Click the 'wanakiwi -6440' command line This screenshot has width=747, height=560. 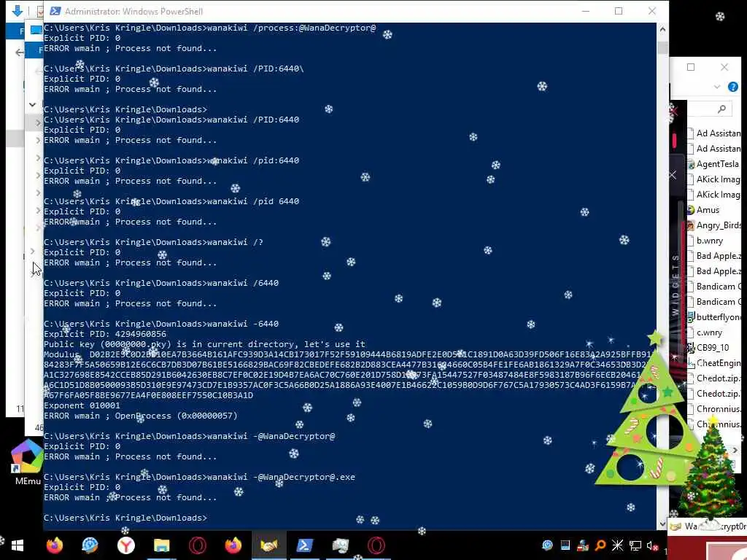pos(161,324)
